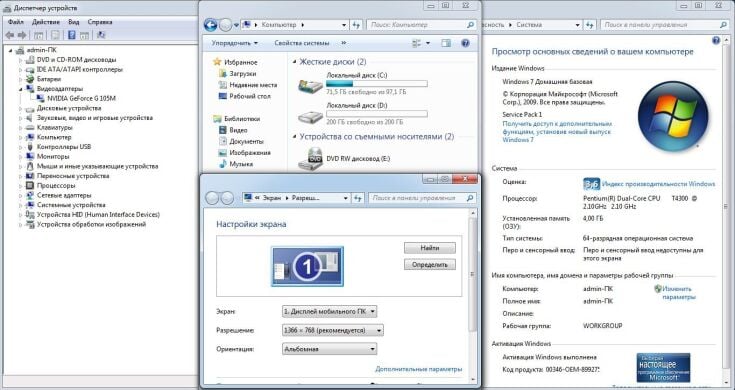Viewport: 735px width, 390px height.
Task: Collapse the Видеоадаптеры tree node
Action: 21,89
